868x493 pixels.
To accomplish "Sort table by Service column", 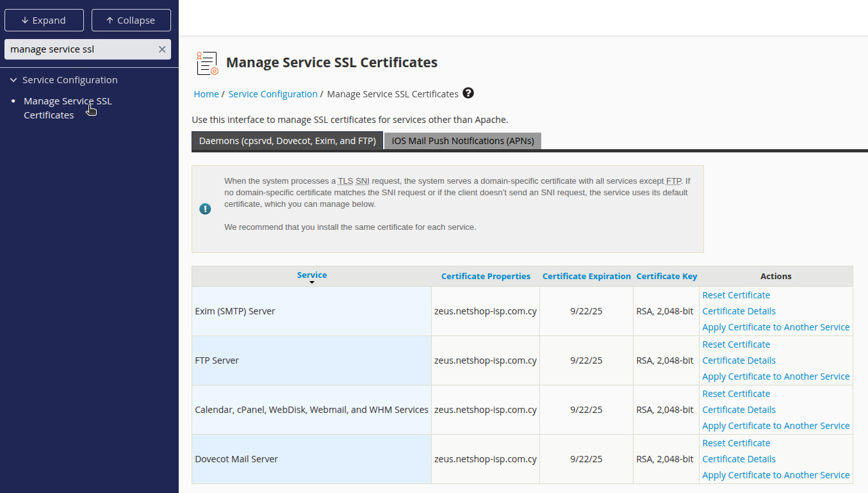I will coord(312,275).
